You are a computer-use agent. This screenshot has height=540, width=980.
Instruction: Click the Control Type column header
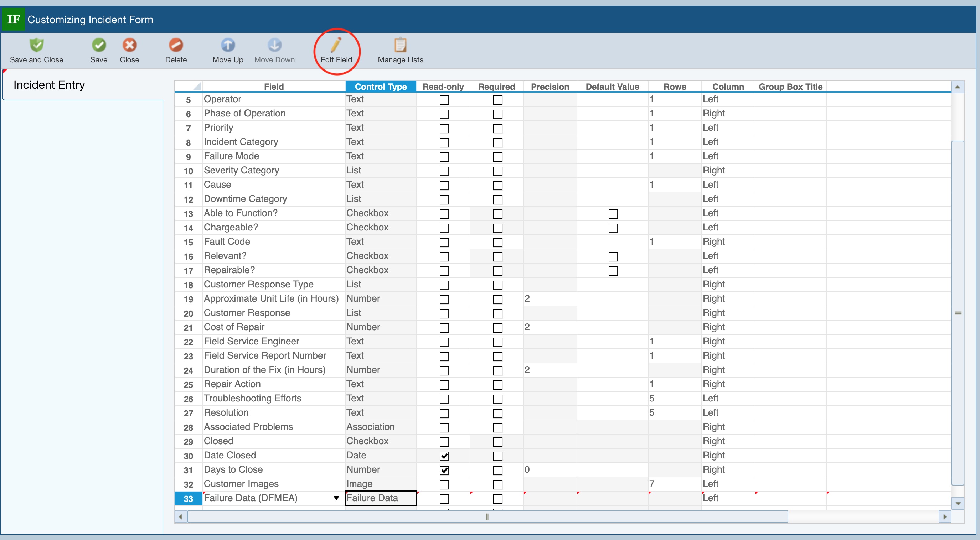point(381,87)
